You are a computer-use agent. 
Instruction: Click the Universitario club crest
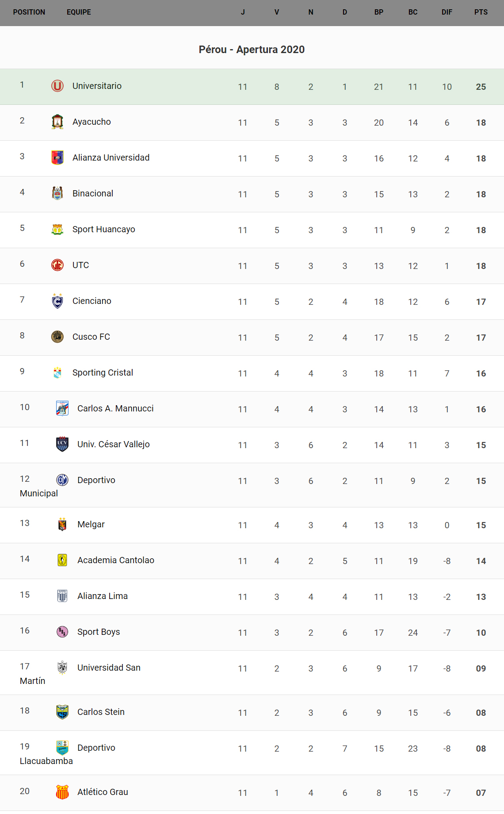57,86
